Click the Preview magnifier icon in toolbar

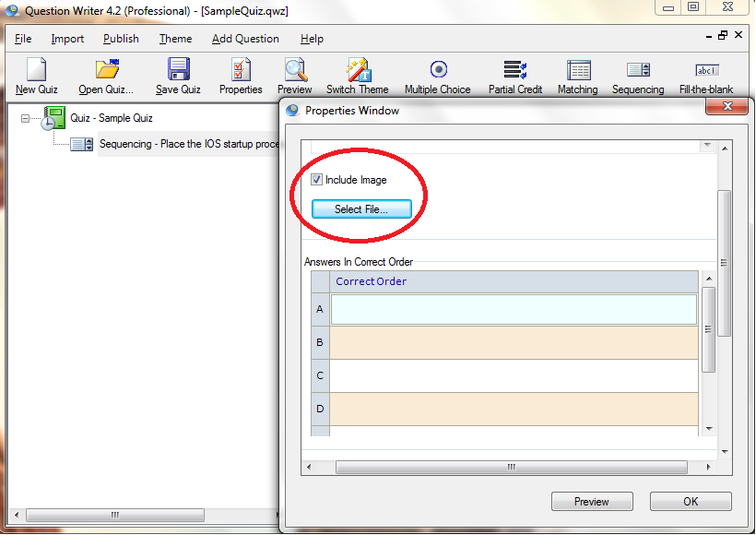click(295, 69)
